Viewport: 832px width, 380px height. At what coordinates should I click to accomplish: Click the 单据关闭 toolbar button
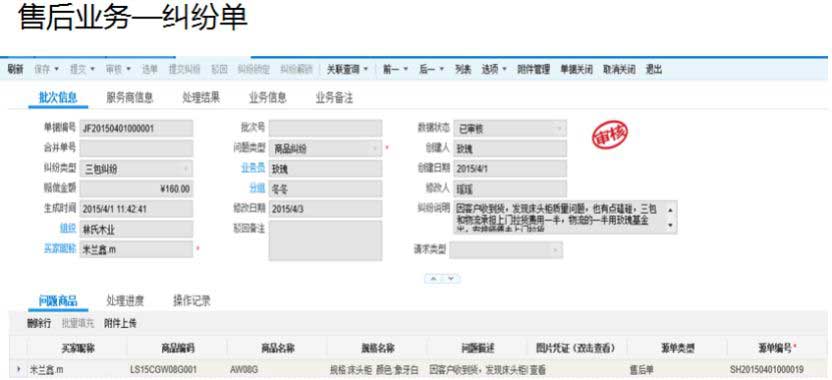tap(576, 69)
